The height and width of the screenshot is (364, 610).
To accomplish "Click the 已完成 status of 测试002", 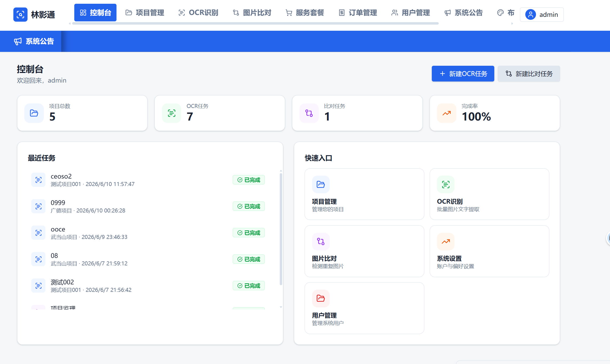I will pyautogui.click(x=249, y=286).
